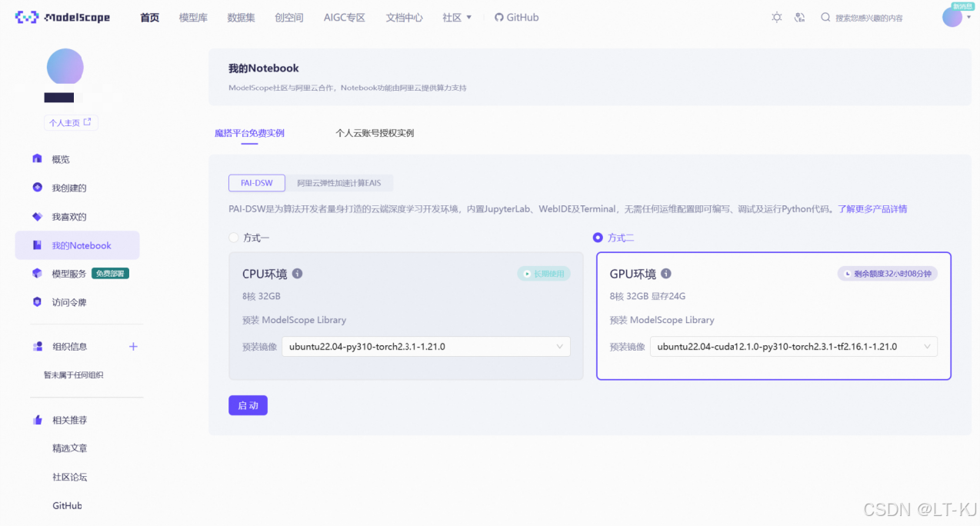This screenshot has width=980, height=526.
Task: Click the search magnifier icon
Action: [825, 17]
